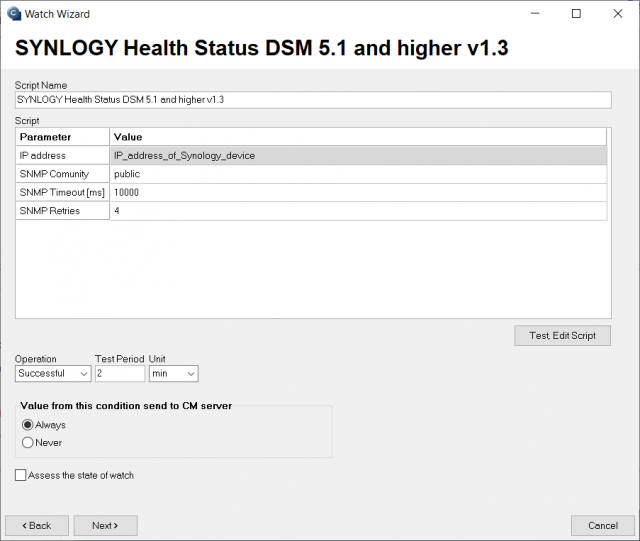Click the 'SNMP Comunity' parameter cell

coord(62,174)
